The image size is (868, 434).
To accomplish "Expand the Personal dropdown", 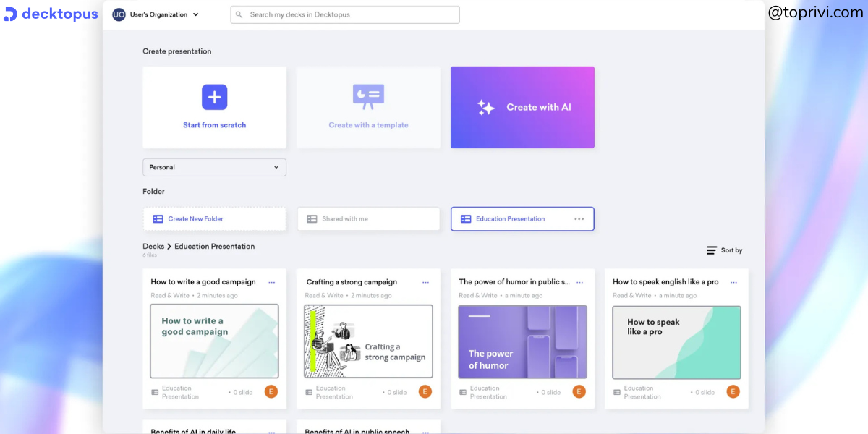I will pyautogui.click(x=214, y=167).
